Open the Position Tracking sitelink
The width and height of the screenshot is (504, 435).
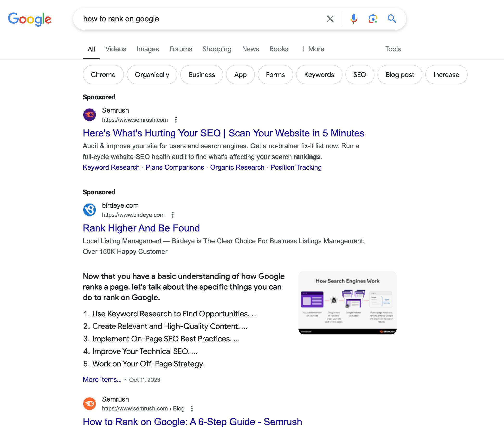coord(296,167)
